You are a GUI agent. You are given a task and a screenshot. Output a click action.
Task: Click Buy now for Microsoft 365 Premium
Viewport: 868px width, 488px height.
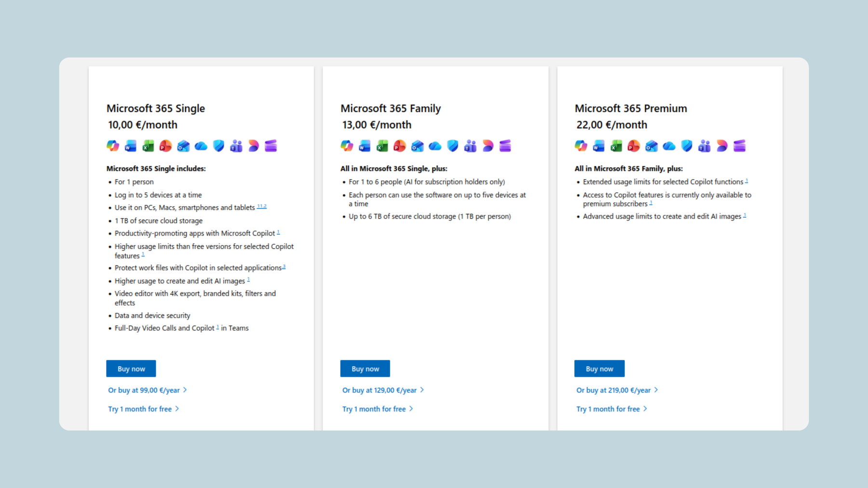click(599, 369)
